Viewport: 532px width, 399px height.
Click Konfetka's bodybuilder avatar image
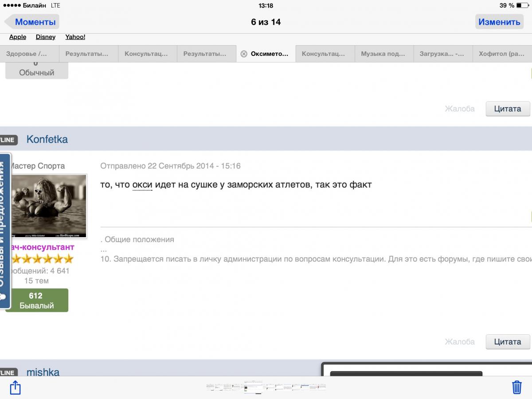pos(48,206)
